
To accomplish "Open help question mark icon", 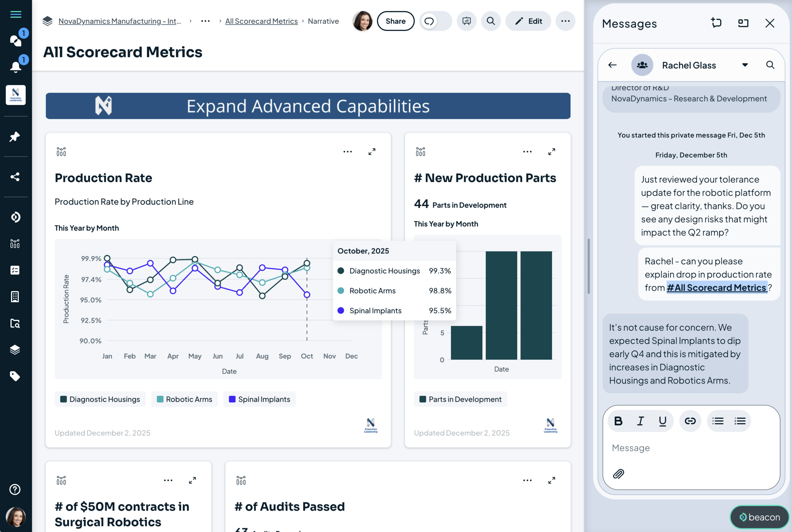I will pos(15,489).
